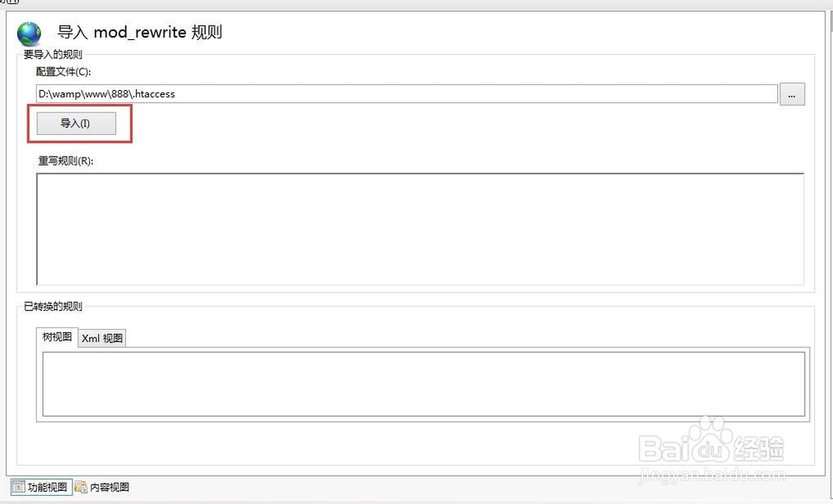
Task: Click the converted rules tree view pane
Action: point(423,383)
